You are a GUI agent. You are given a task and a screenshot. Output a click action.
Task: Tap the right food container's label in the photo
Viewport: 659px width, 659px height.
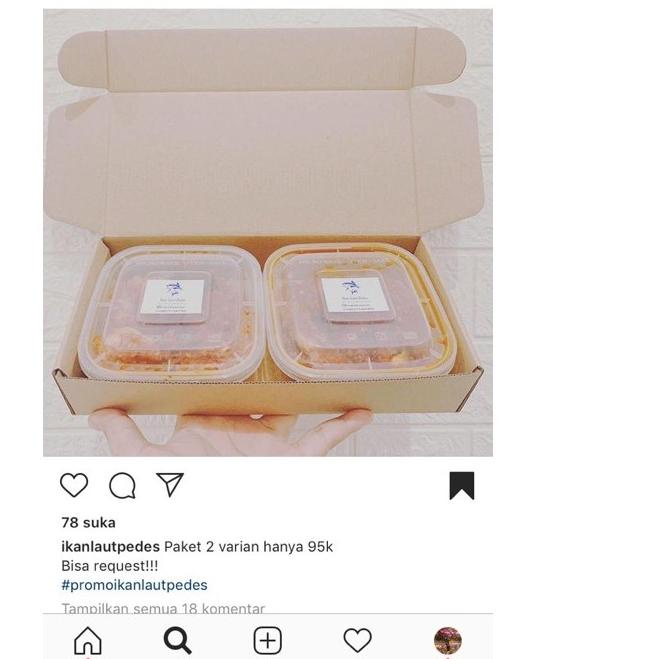(x=356, y=297)
